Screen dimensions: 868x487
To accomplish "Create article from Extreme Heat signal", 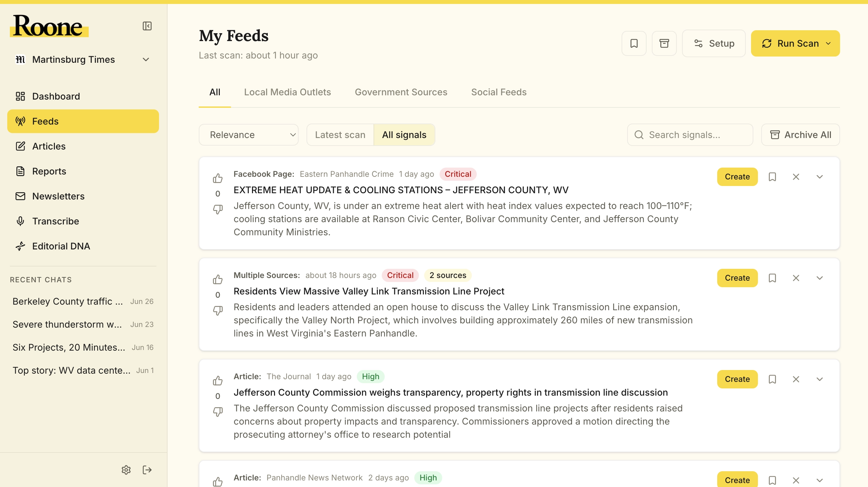I will (x=737, y=176).
